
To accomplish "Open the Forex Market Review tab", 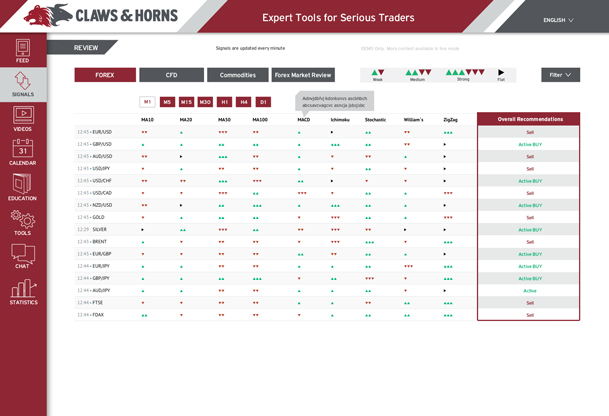I will (x=303, y=75).
